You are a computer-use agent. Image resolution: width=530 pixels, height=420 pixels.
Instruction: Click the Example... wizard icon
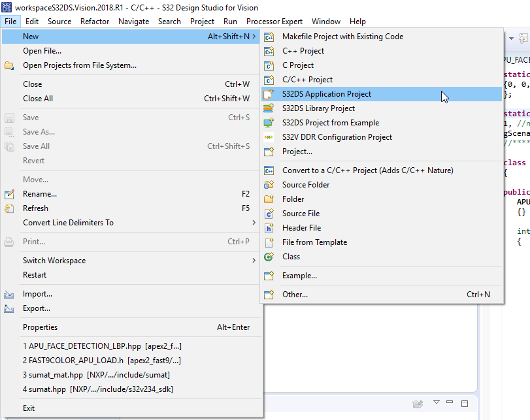coord(269,276)
